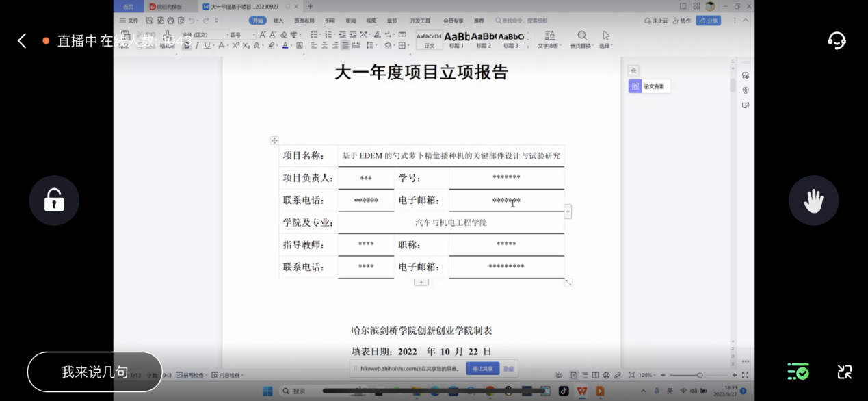
Task: Click the table move handle icon
Action: [x=274, y=140]
